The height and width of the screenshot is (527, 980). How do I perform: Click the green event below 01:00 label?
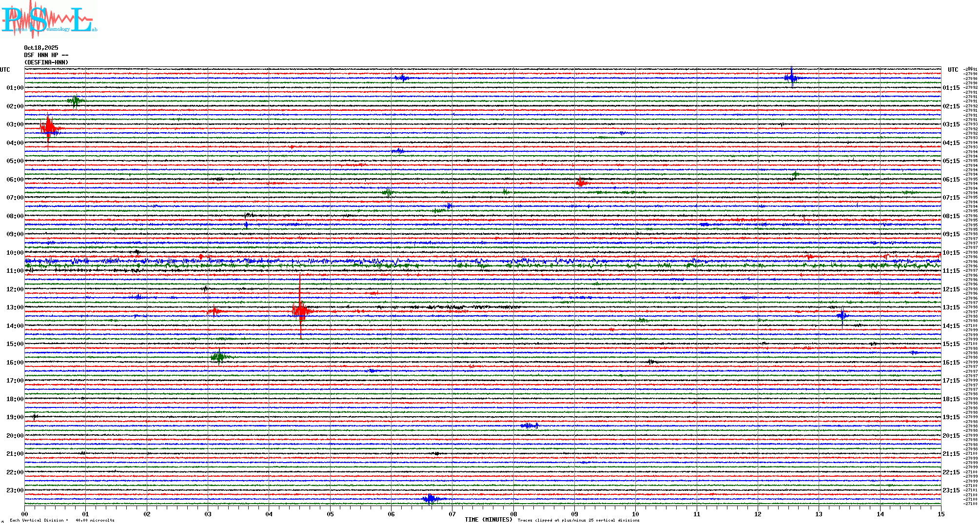point(75,101)
